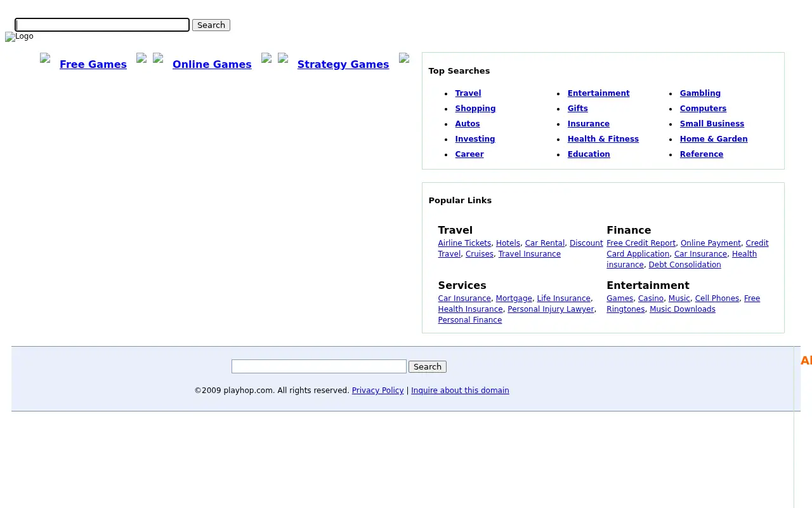Focus the footer search input field
This screenshot has width=812, height=508.
(x=319, y=366)
